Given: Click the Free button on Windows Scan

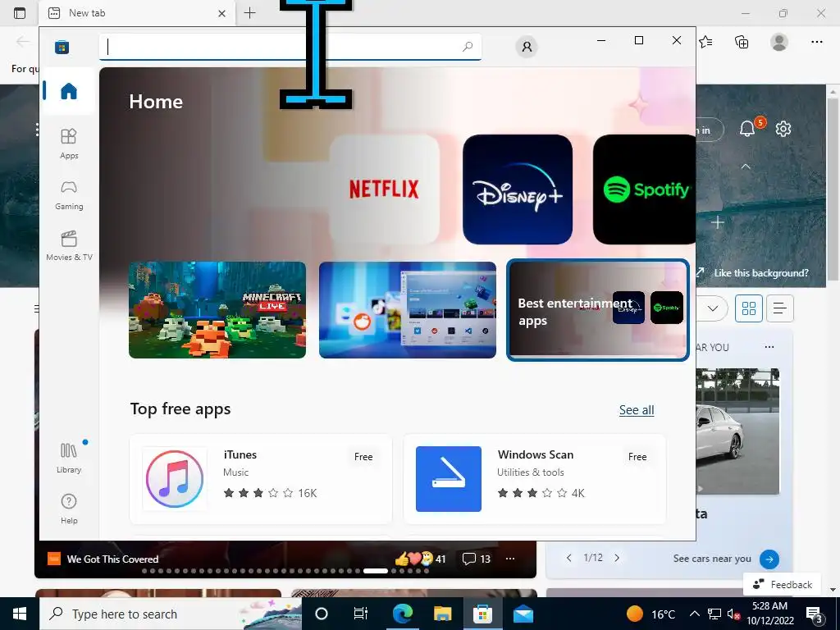Looking at the screenshot, I should click(637, 456).
